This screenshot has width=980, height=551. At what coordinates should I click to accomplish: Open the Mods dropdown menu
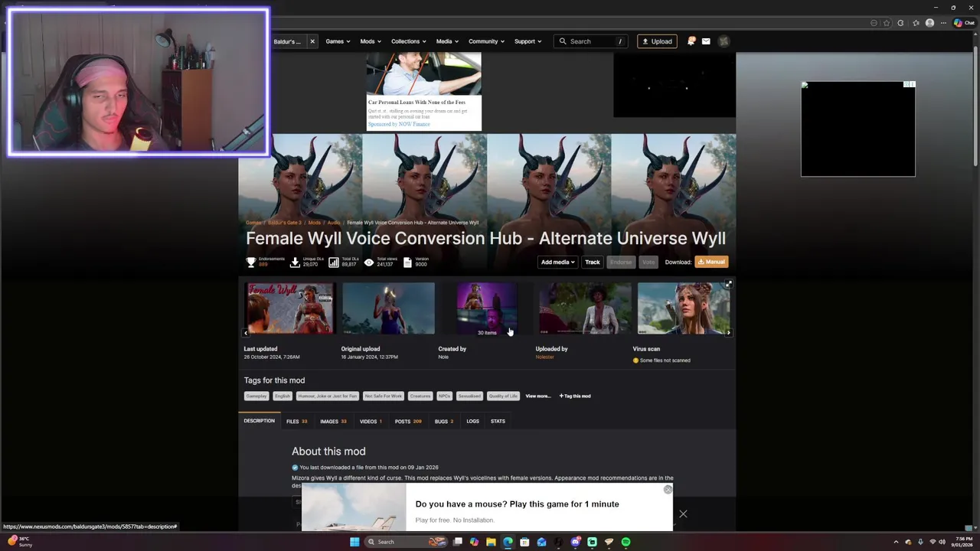coord(371,41)
